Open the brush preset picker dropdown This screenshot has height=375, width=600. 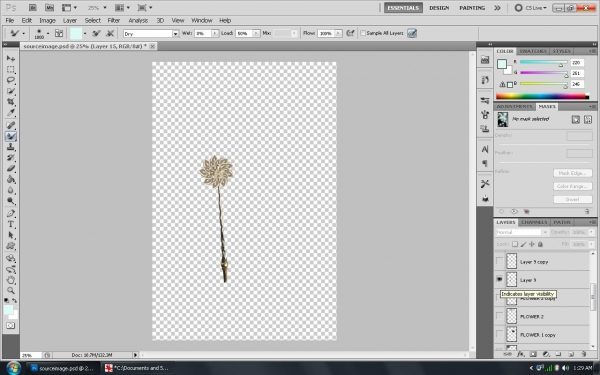pyautogui.click(x=47, y=33)
